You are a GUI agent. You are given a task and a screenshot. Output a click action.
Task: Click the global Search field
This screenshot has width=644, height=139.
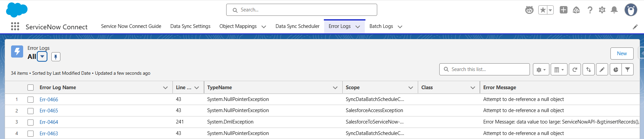coord(302,10)
